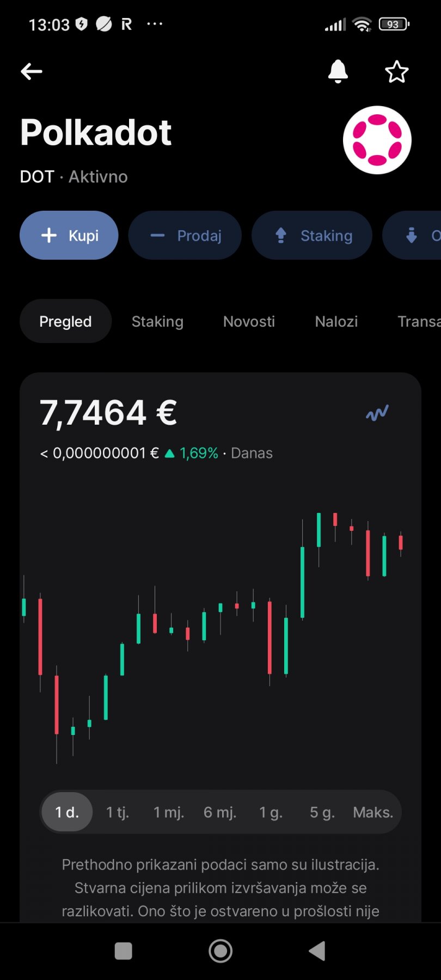Switch chart type via line chart icon
441x980 pixels.
click(x=377, y=413)
